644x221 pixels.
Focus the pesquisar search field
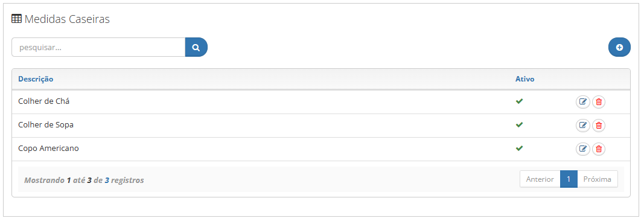tap(98, 47)
